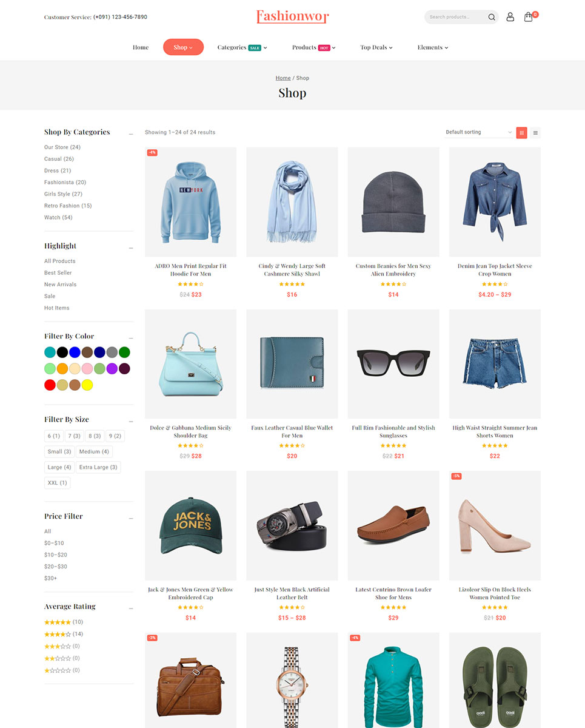Click the Search products input field
This screenshot has width=585, height=728.
(455, 17)
